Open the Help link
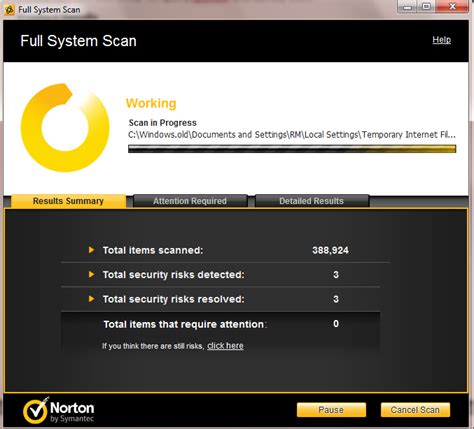This screenshot has width=474, height=429. tap(441, 40)
